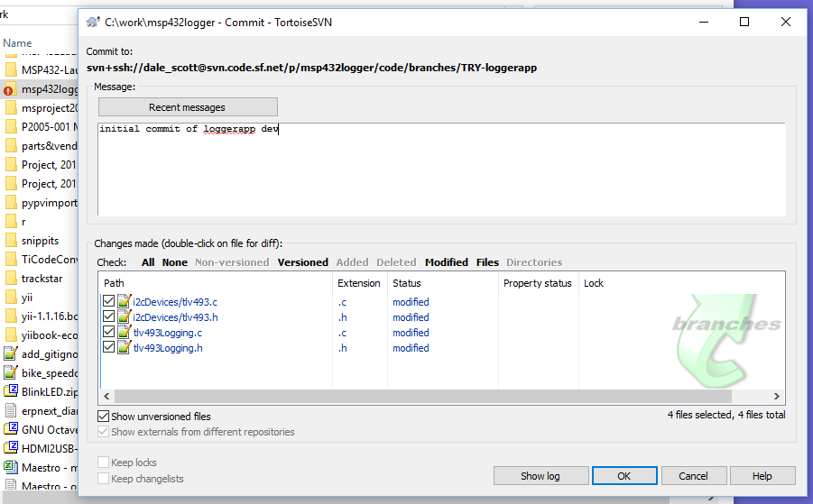Click the msp432logger folder conflict icon in Explorer

pyautogui.click(x=10, y=89)
